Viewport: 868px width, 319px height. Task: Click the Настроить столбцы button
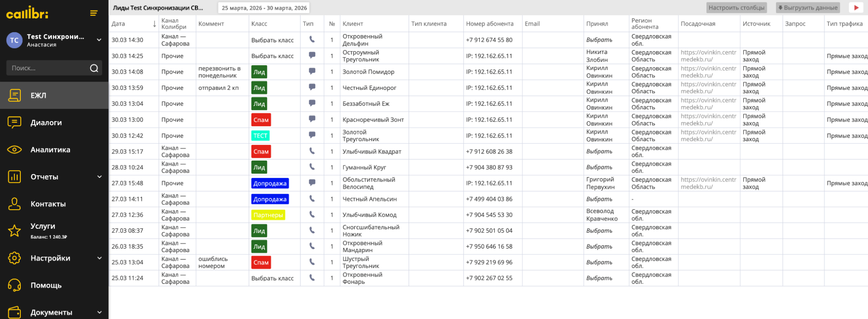(x=736, y=8)
